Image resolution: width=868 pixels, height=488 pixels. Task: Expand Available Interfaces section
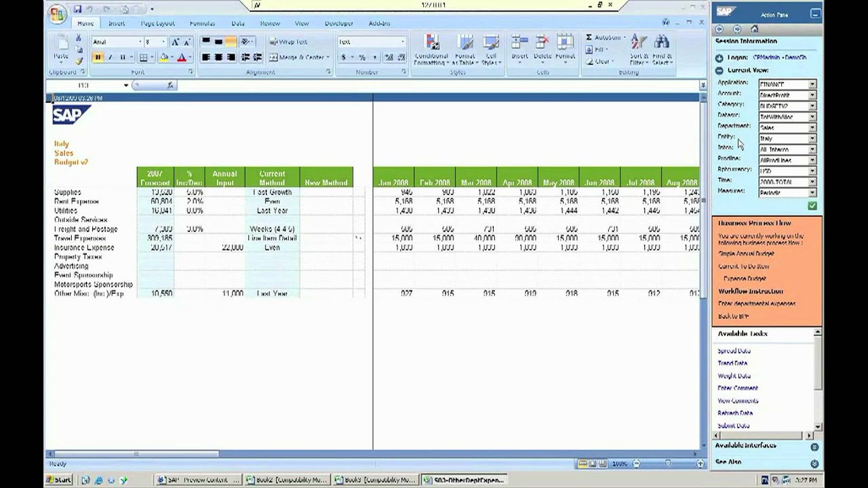814,447
